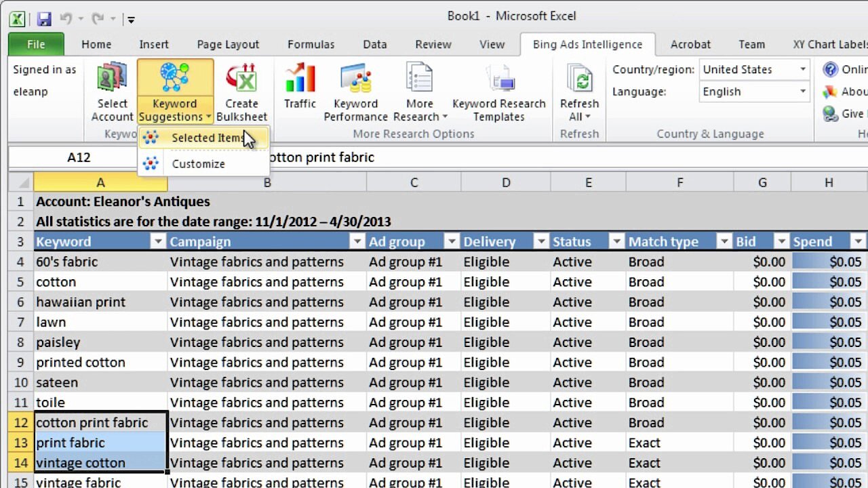
Task: Switch to the Home tab
Action: [x=96, y=44]
